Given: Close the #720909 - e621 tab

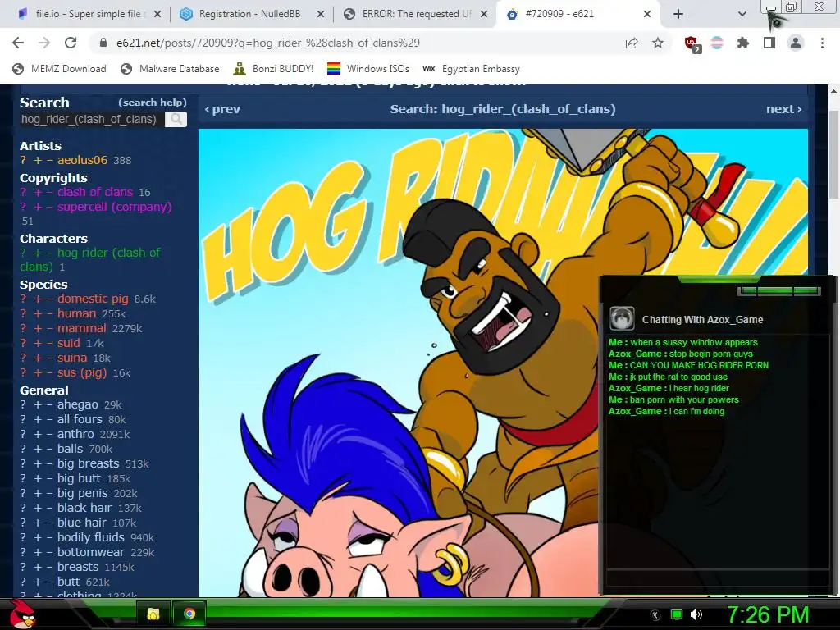Looking at the screenshot, I should pyautogui.click(x=647, y=14).
